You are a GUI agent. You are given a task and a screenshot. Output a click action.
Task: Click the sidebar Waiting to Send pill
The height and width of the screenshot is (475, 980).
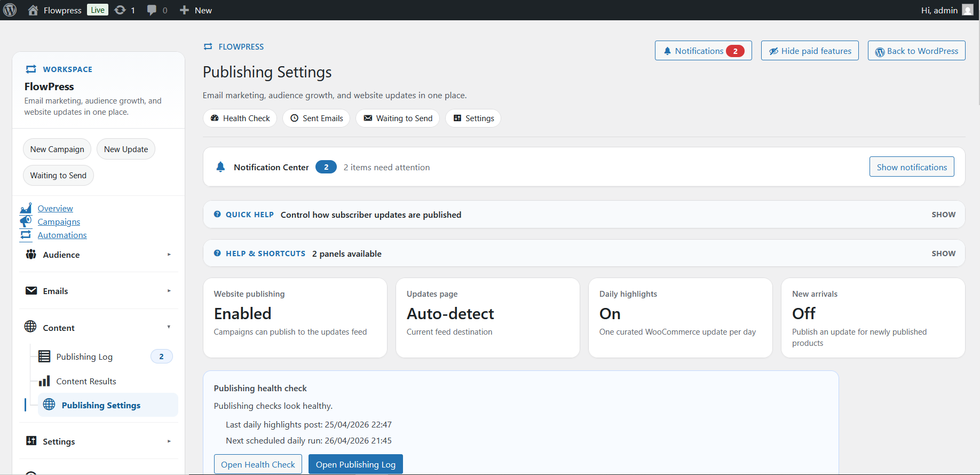pos(58,175)
